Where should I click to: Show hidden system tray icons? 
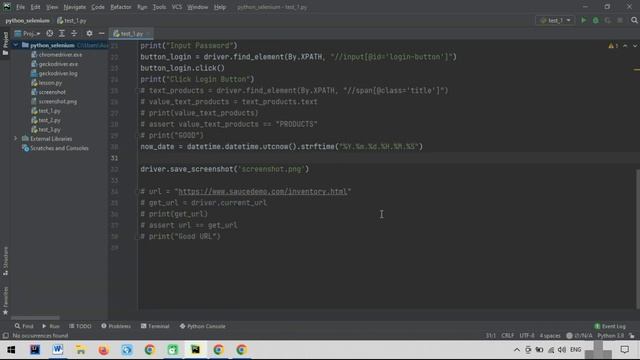pos(517,350)
